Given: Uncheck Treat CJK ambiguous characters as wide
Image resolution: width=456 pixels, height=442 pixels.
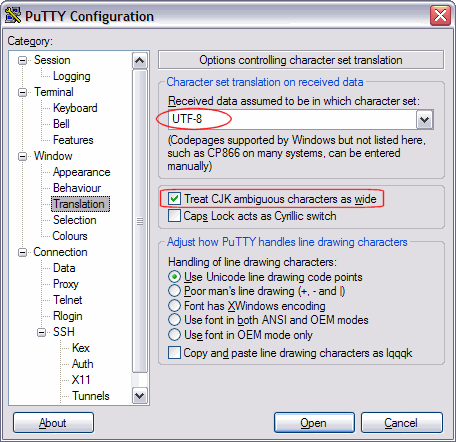Looking at the screenshot, I should pyautogui.click(x=174, y=199).
